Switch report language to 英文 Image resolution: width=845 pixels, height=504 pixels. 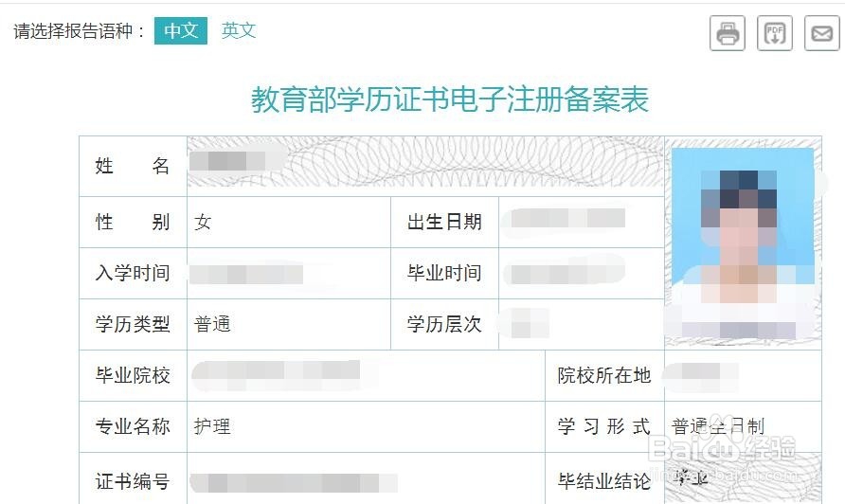tap(239, 30)
